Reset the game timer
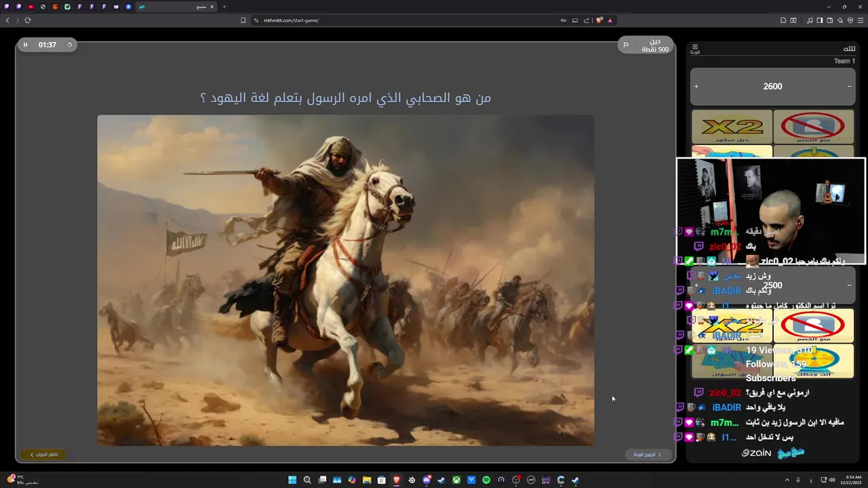This screenshot has height=488, width=868. pyautogui.click(x=69, y=45)
